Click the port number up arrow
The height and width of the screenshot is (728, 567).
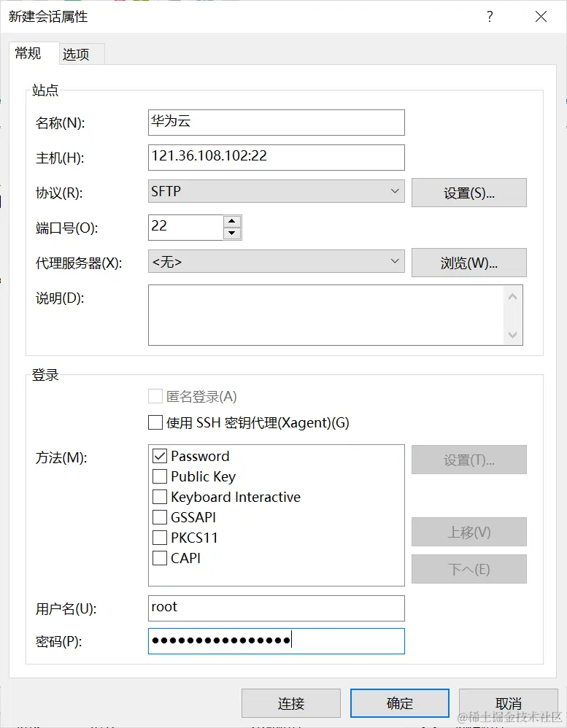pyautogui.click(x=232, y=222)
